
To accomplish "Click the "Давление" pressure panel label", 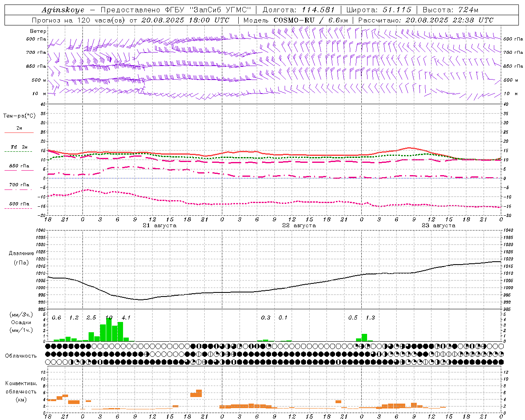I will click(21, 253).
